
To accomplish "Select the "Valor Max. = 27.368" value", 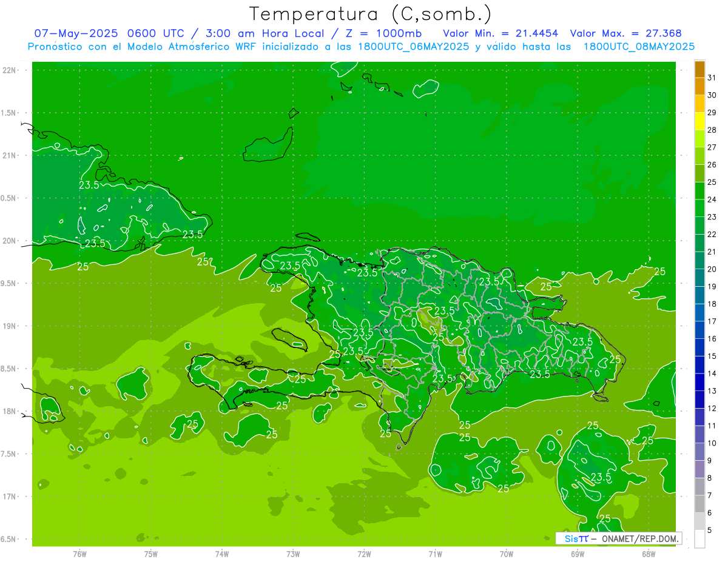I will click(x=626, y=33).
